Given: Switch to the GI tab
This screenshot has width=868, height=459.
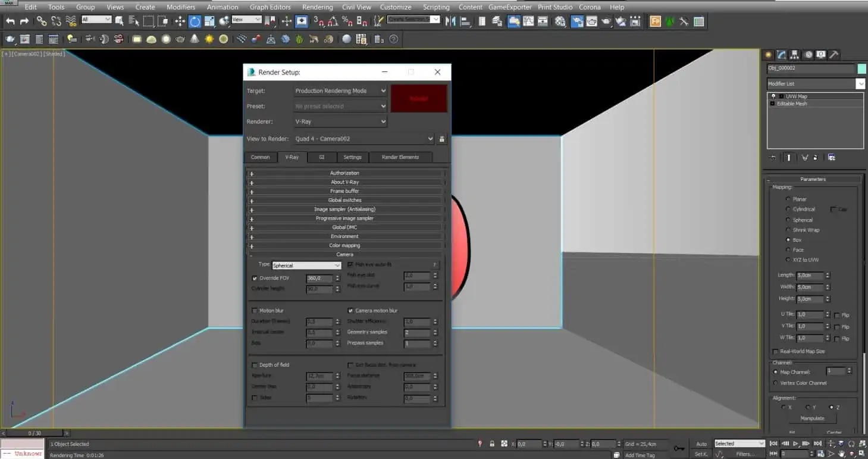Looking at the screenshot, I should coord(321,157).
